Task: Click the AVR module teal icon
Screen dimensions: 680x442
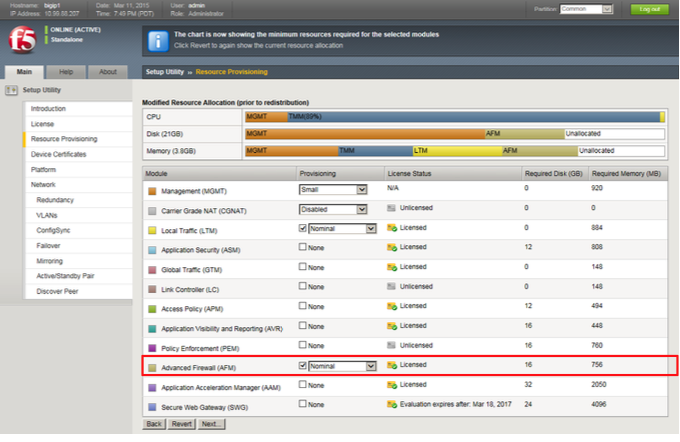Action: (152, 329)
